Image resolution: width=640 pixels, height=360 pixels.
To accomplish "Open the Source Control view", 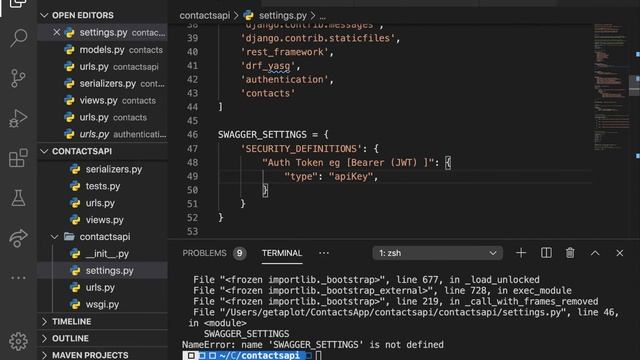I will [x=18, y=78].
